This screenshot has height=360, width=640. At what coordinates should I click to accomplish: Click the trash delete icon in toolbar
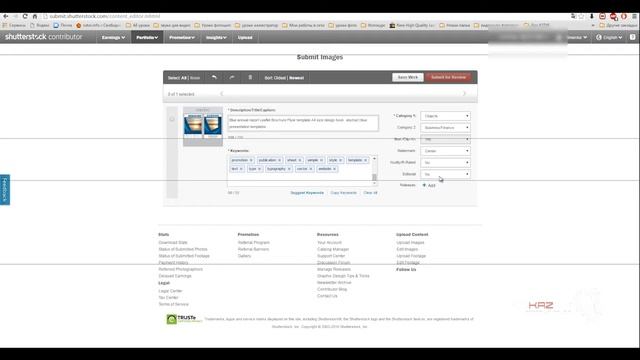coord(250,78)
